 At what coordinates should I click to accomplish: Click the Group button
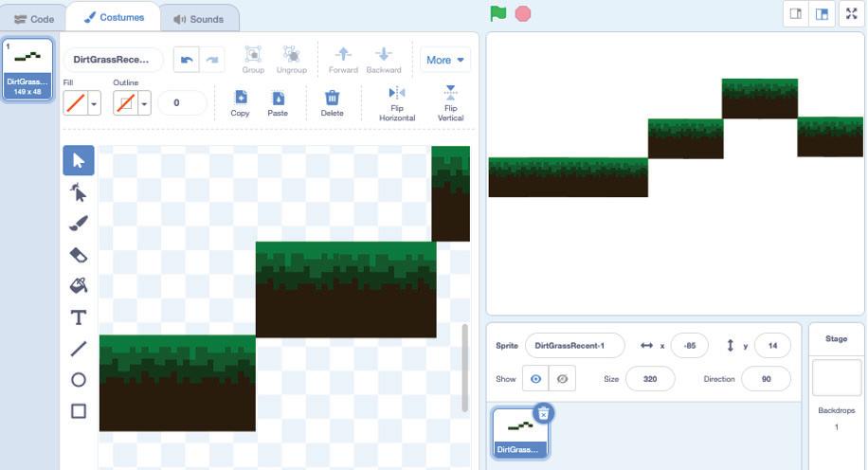[x=253, y=60]
